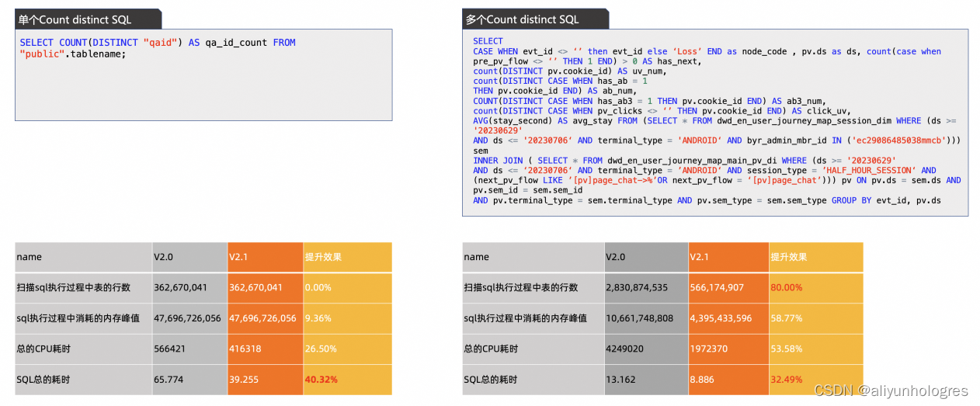Click the scanned rows value 2,830,874,535
980x406 pixels.
[x=646, y=287]
